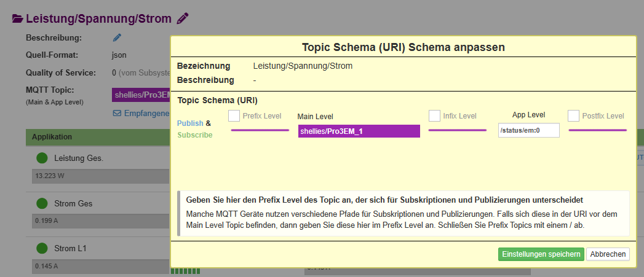
Task: Click the 13.223 W value bar
Action: [x=98, y=175]
